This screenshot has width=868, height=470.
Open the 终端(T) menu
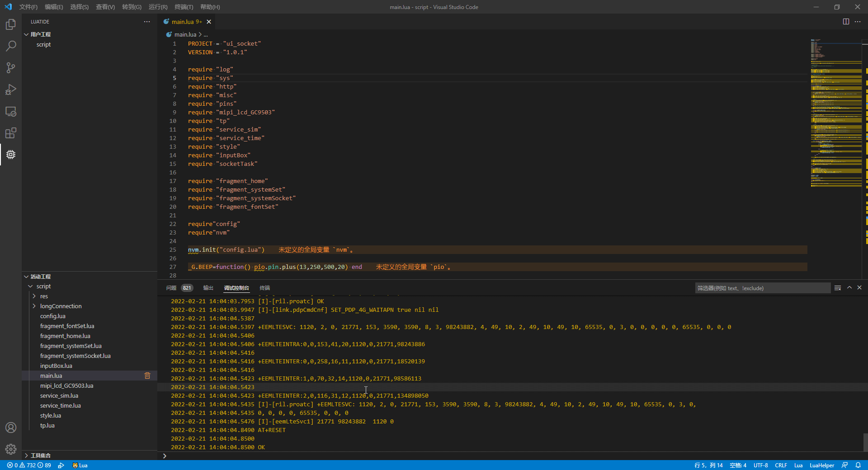pyautogui.click(x=184, y=7)
